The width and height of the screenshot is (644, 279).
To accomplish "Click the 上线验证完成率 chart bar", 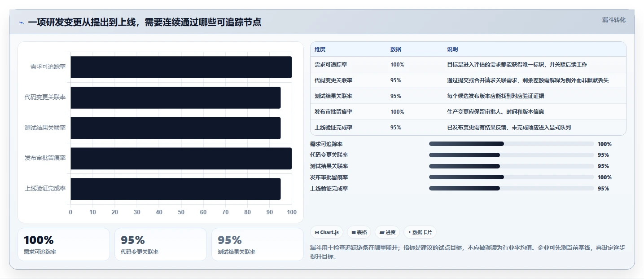I will tap(175, 189).
